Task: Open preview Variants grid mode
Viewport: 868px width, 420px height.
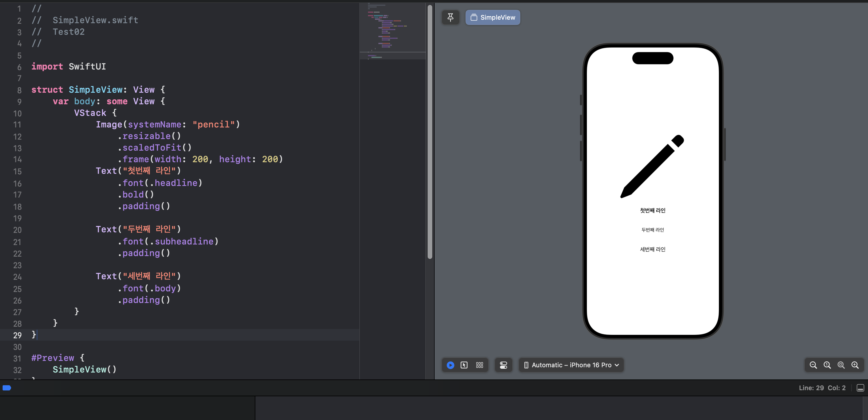Action: tap(479, 365)
